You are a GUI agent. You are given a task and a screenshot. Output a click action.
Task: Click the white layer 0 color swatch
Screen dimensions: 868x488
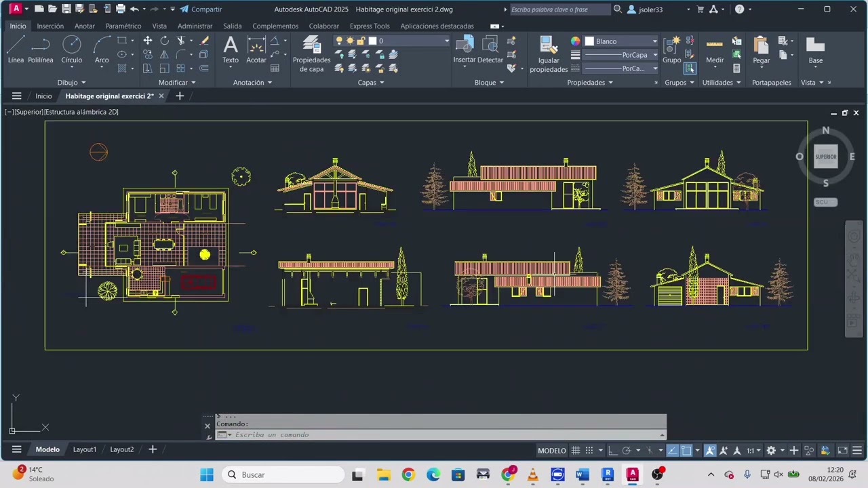[372, 41]
